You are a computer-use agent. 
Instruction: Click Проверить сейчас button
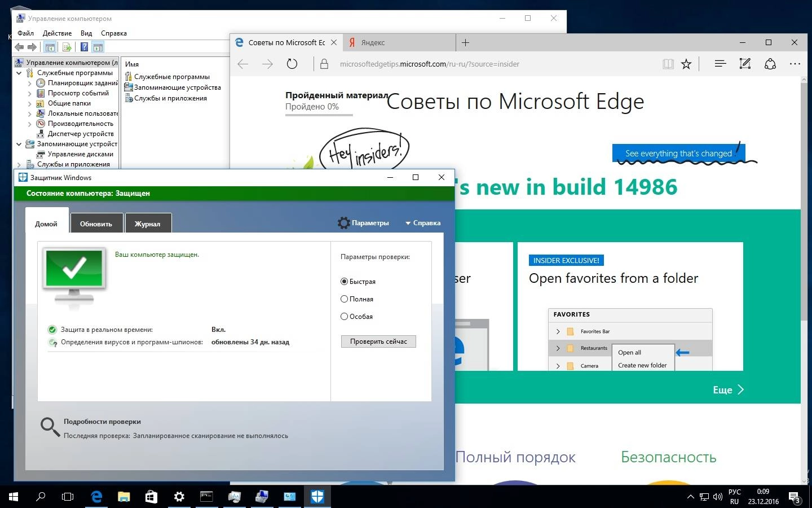(378, 341)
